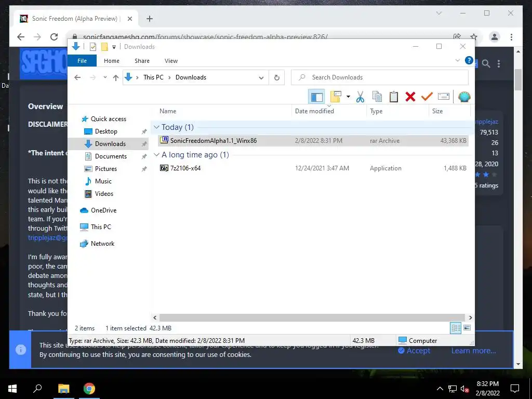Click the blue shell globe icon
The width and height of the screenshot is (532, 399).
point(464,97)
